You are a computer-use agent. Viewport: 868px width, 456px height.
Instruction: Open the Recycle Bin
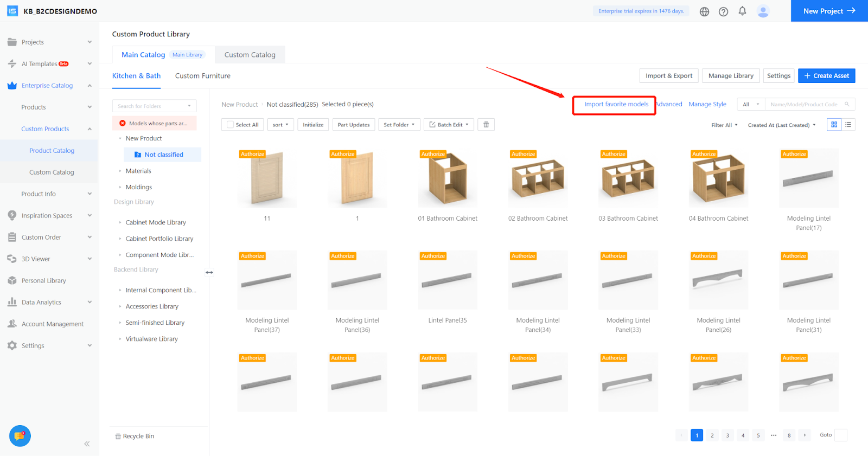[135, 436]
